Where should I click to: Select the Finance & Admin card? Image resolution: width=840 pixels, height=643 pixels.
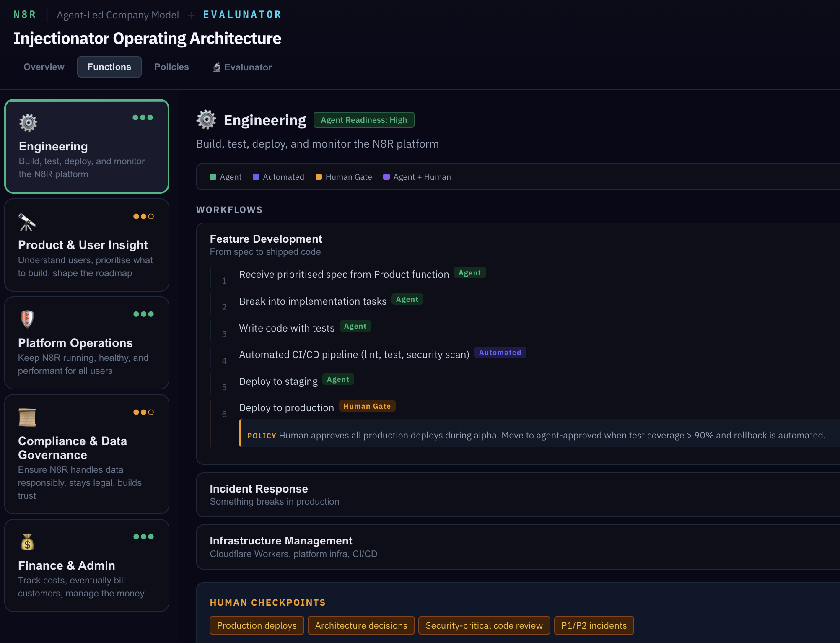click(x=87, y=565)
